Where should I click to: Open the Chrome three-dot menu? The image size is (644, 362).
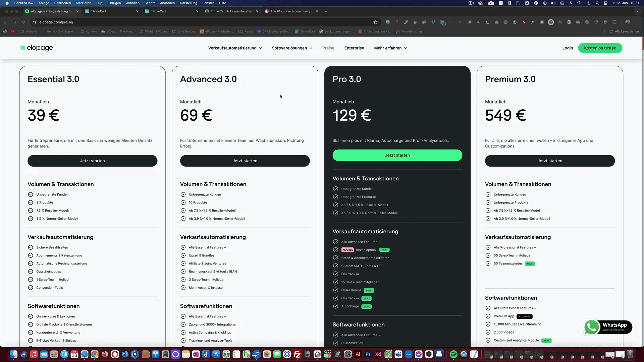(x=637, y=22)
